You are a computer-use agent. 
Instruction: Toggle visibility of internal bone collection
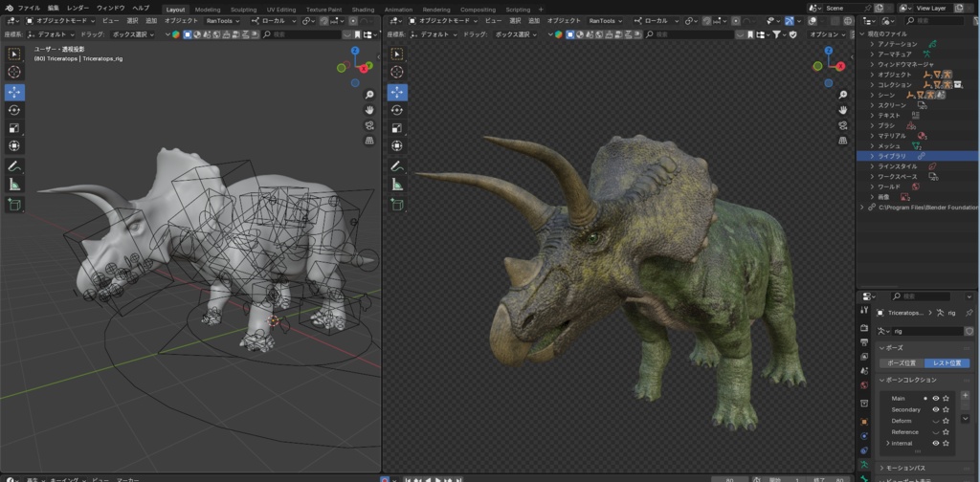[936, 444]
